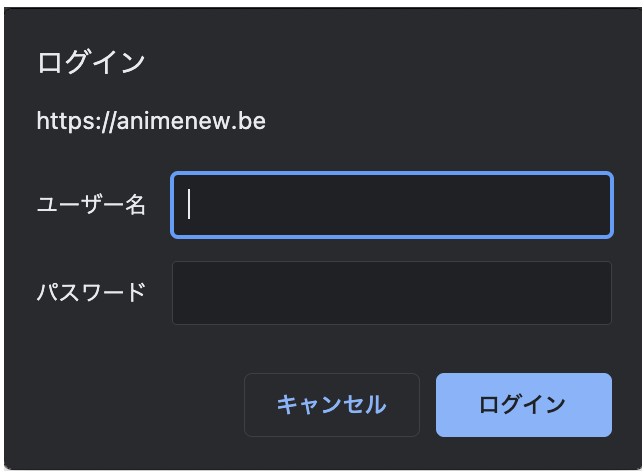Cancel the animenew.be sign-in prompt

(x=332, y=405)
